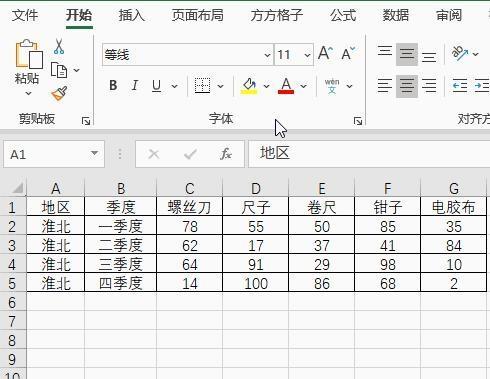Switch to the 插入 ribbon tab
Viewport: 490px width, 379px height.
[x=132, y=15]
